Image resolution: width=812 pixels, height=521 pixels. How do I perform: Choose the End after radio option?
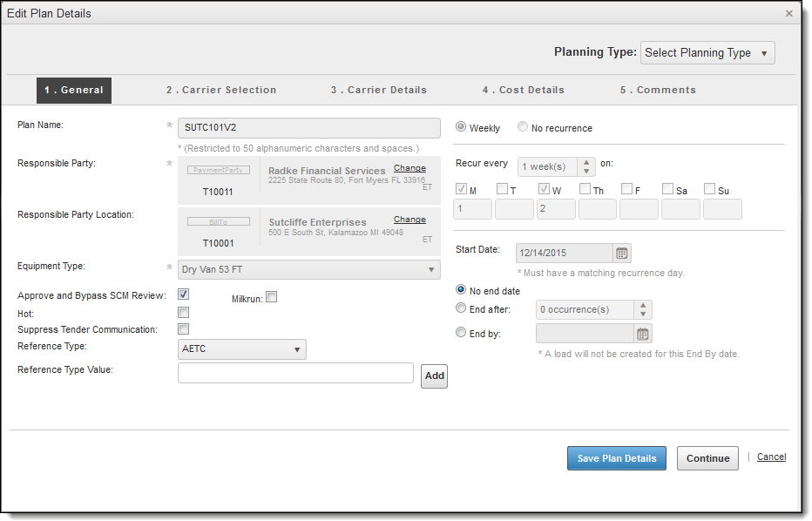(x=462, y=308)
